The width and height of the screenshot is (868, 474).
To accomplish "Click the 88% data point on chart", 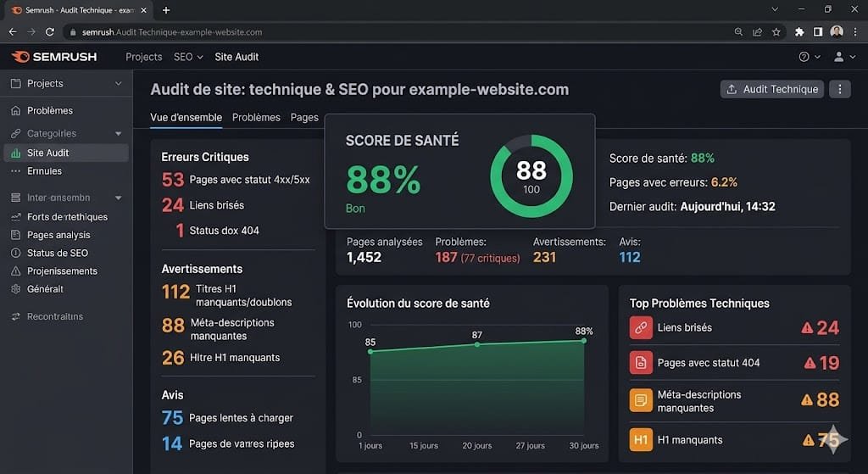I will point(584,341).
